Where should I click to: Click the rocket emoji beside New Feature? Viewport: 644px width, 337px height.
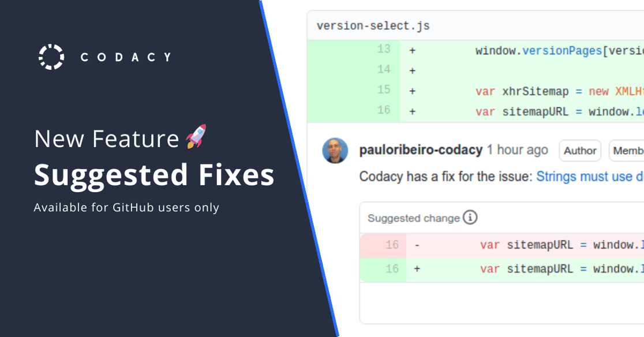tap(196, 137)
